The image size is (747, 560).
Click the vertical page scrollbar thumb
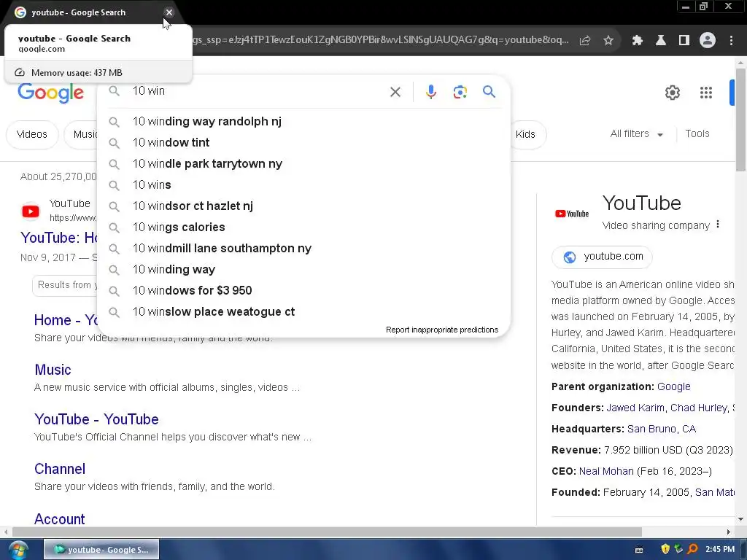(x=740, y=119)
